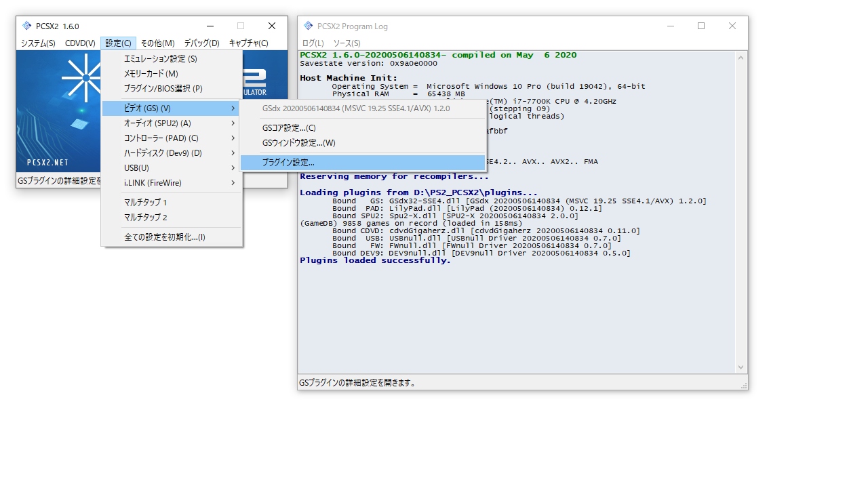Click the PCSX2 1.6.0 compiled header line

point(438,55)
